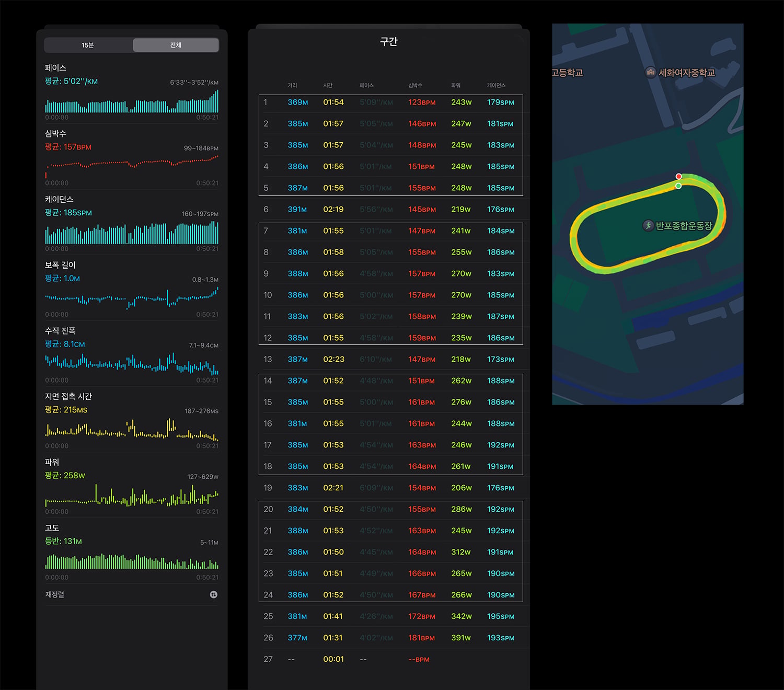
Task: Open the 페이스 pace chart
Action: 132,91
